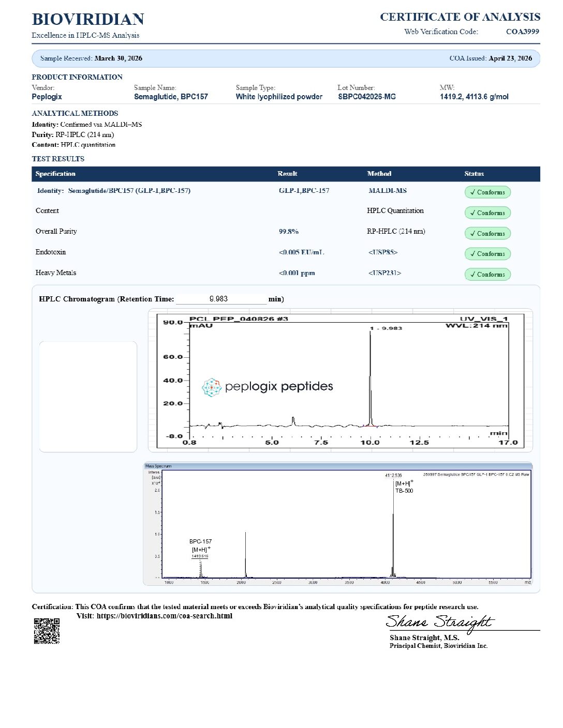Click the TEST RESULTS section heading
563x728 pixels.
58,159
